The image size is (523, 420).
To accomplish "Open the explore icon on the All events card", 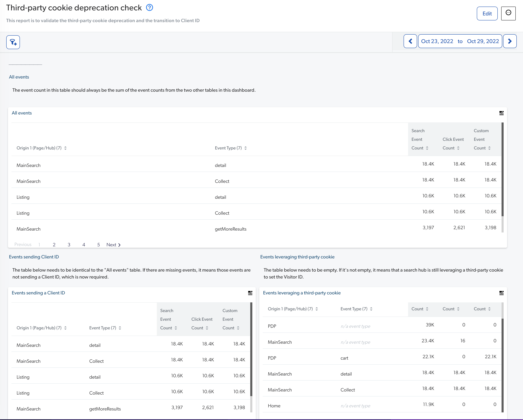I will click(502, 113).
